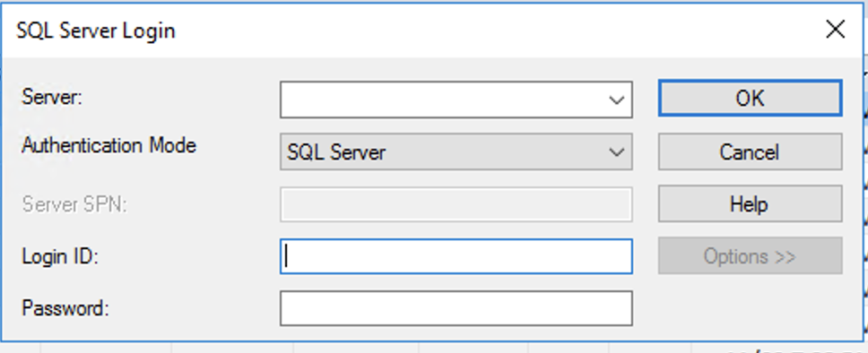This screenshot has height=353, width=868.
Task: Open the Authentication Mode dropdown
Action: coord(456,151)
